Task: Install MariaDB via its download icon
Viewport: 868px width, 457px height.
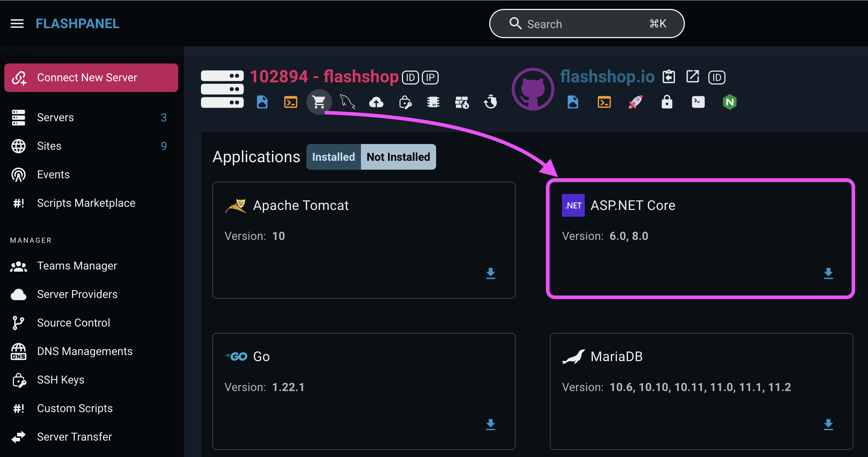Action: (828, 425)
